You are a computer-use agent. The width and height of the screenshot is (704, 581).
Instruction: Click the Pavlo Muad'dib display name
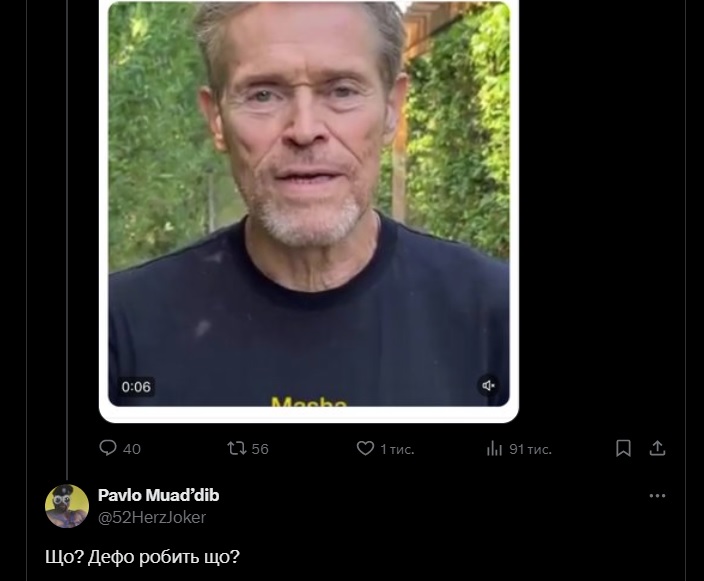point(158,495)
